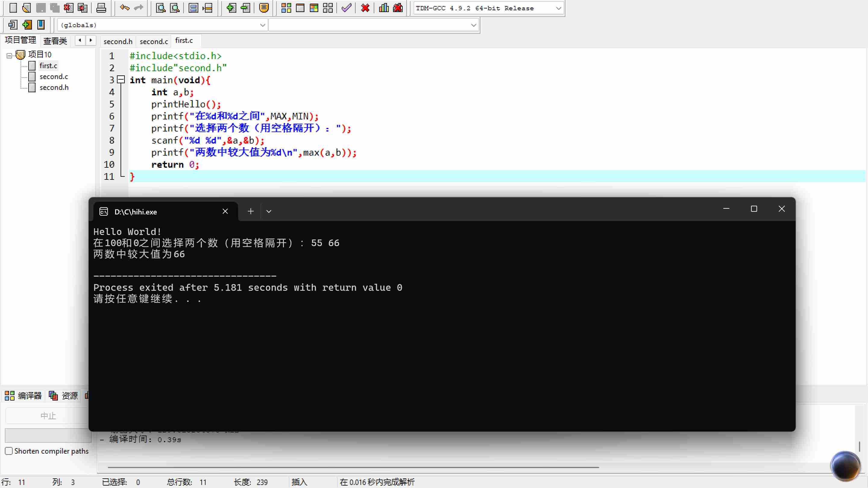Collapse the 项目10 project tree node
The width and height of the screenshot is (868, 488).
coord(9,55)
